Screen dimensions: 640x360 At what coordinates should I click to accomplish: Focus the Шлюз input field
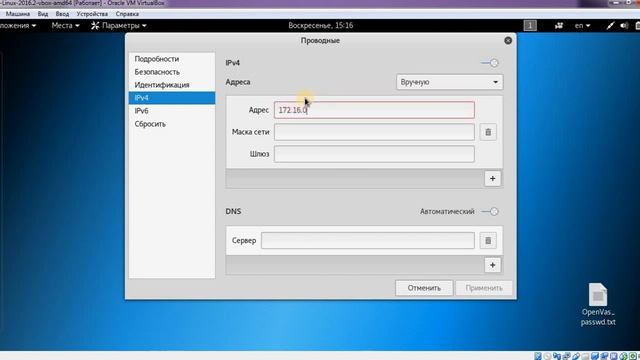pyautogui.click(x=374, y=154)
